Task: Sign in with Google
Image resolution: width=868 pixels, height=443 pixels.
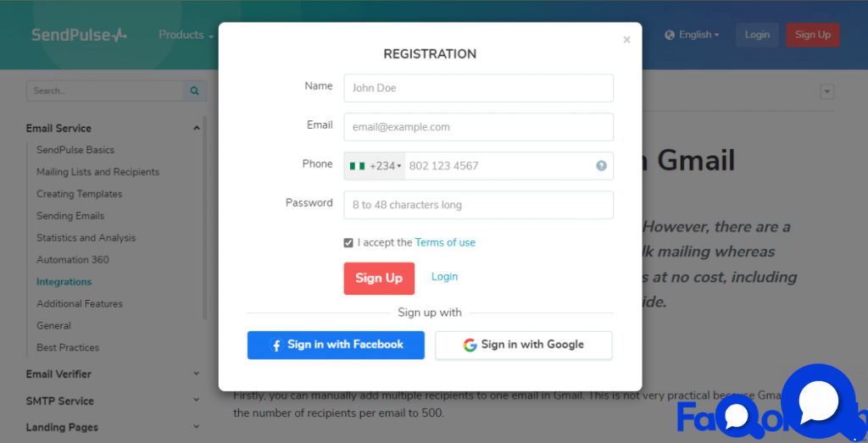Action: click(x=524, y=345)
